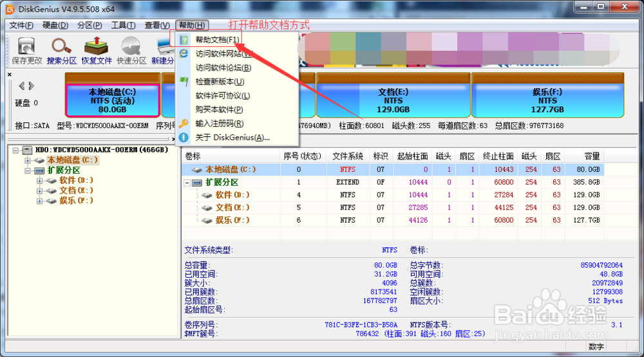
Task: Open the 查看(V) menu
Action: 157,25
